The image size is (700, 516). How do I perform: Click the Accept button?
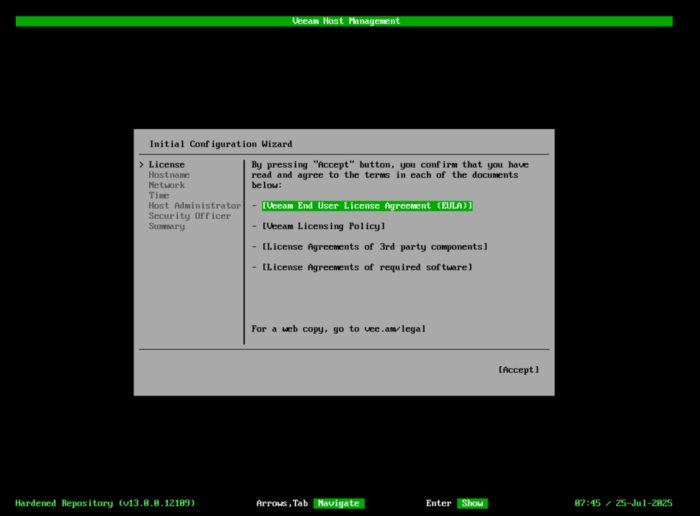tap(518, 370)
